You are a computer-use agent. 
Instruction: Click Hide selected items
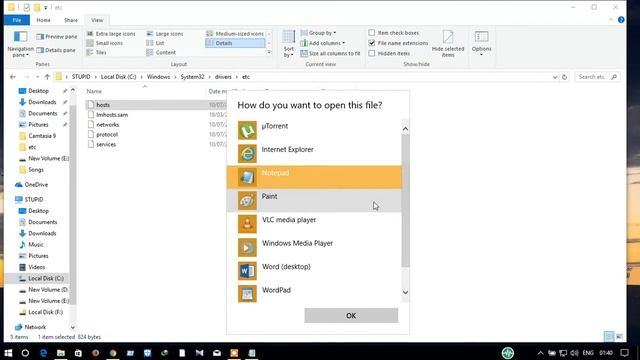(x=448, y=44)
